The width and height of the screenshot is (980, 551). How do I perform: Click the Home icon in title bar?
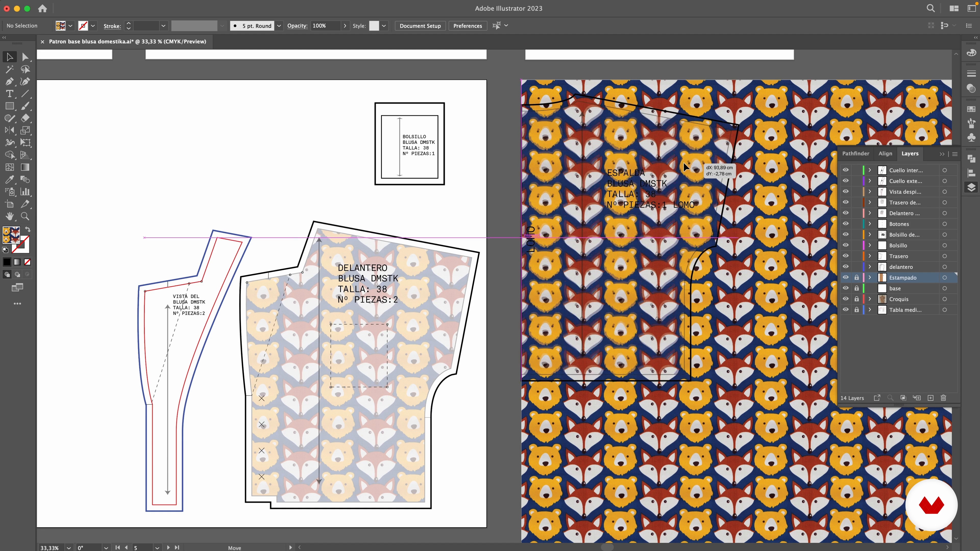pyautogui.click(x=43, y=8)
